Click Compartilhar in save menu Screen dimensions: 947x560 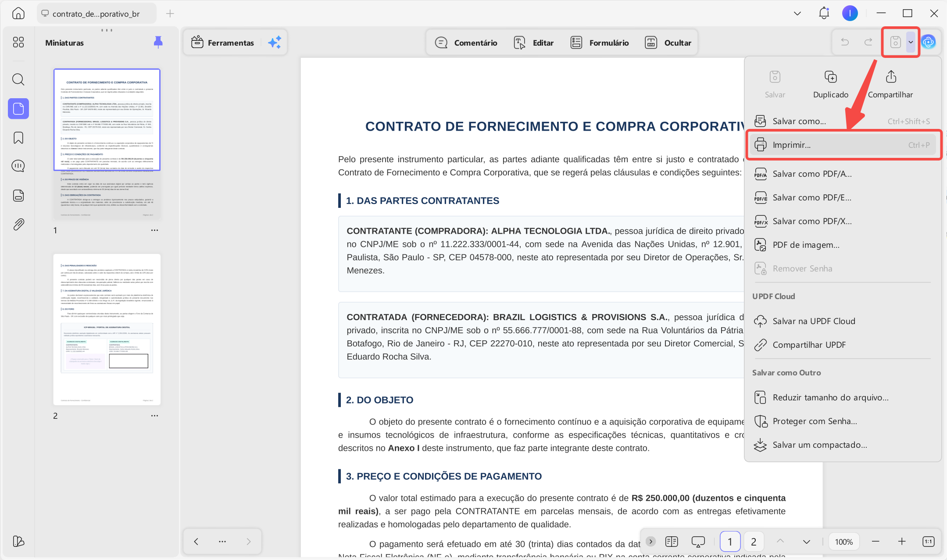(x=890, y=84)
